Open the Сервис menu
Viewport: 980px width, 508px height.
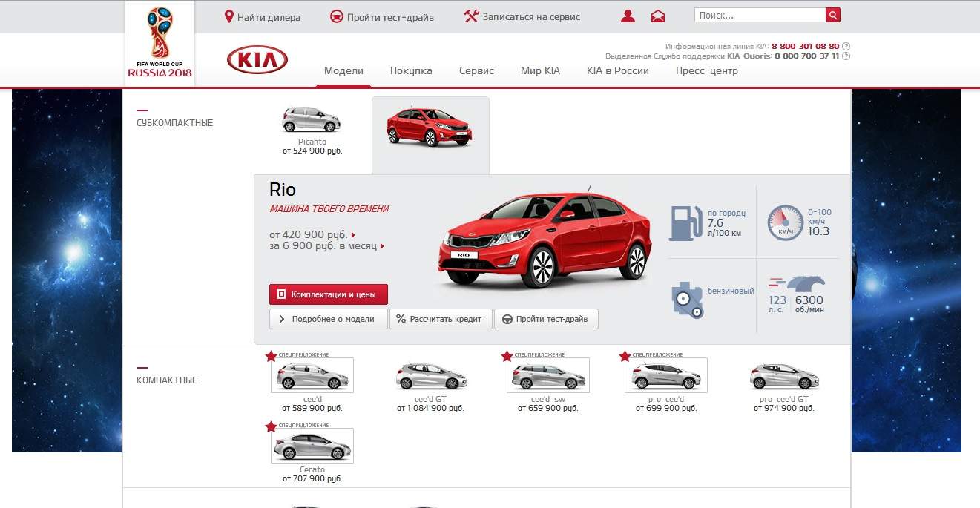476,71
